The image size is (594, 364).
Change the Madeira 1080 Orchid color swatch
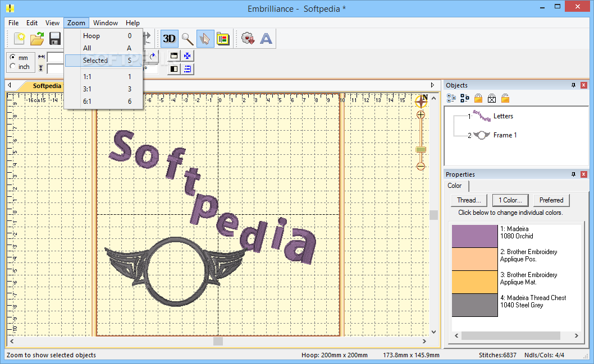(474, 236)
